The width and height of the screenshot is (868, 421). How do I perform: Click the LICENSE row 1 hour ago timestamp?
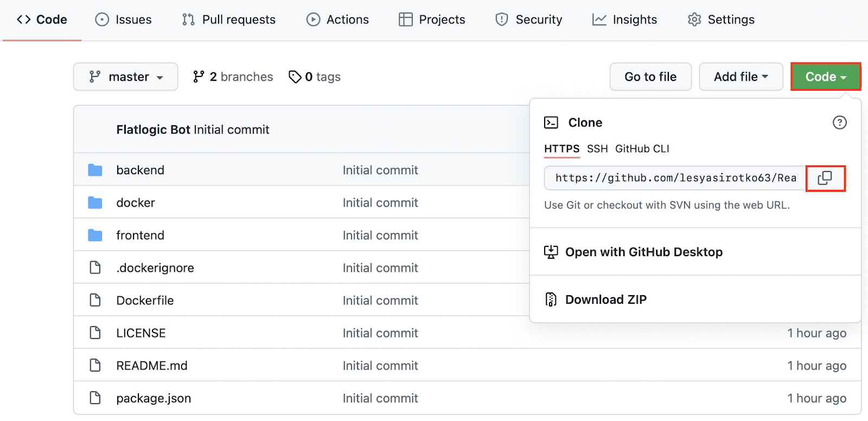tap(817, 333)
